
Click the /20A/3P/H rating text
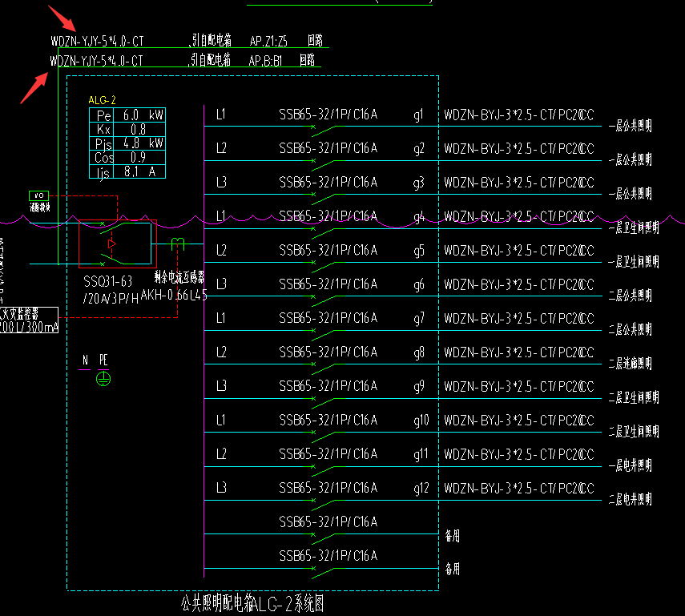point(111,299)
